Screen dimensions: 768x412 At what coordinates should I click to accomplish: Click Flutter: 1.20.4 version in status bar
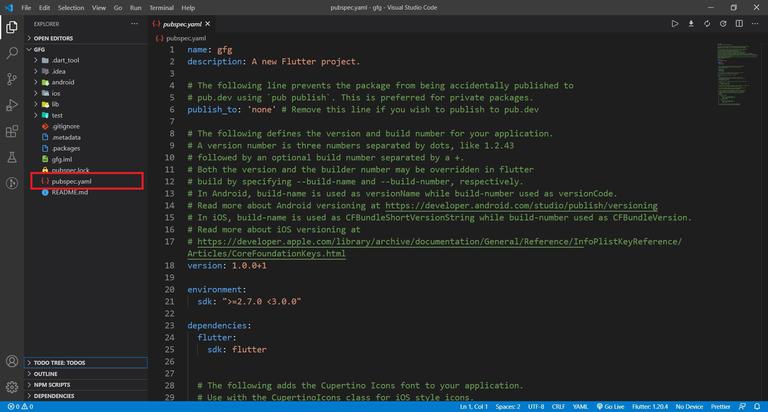650,407
